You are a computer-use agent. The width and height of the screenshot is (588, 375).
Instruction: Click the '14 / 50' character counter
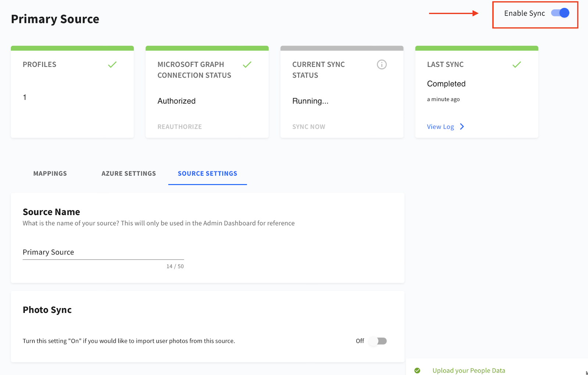[x=175, y=266]
